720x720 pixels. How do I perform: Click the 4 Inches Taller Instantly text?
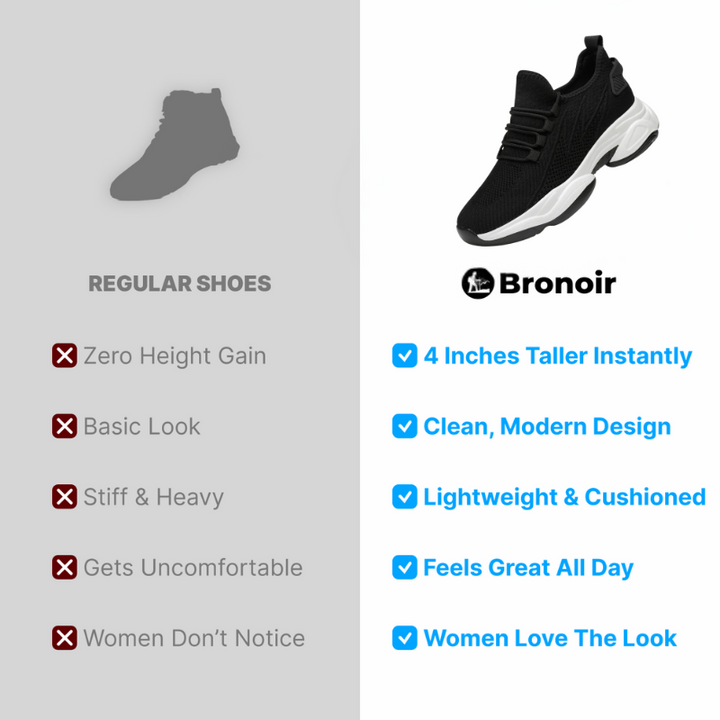(x=557, y=356)
